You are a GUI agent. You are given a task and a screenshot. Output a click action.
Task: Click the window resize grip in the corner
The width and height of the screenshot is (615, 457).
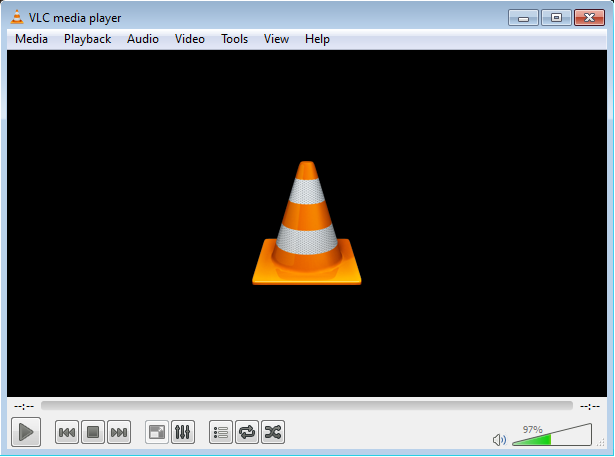tap(601, 442)
